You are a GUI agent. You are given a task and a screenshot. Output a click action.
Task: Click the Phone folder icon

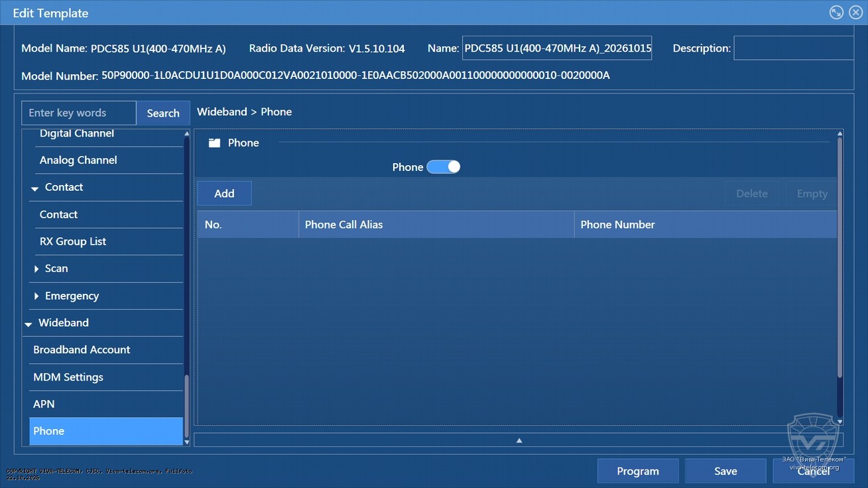pos(214,143)
